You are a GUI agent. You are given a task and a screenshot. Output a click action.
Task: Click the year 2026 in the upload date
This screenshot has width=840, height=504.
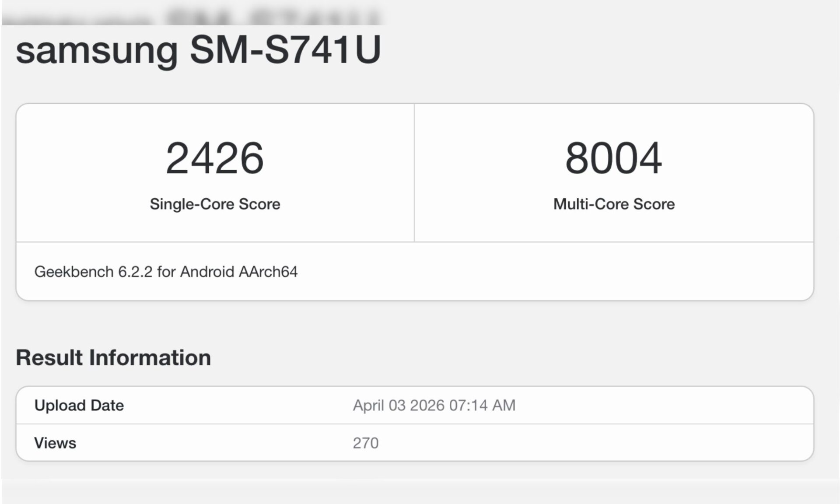click(427, 405)
